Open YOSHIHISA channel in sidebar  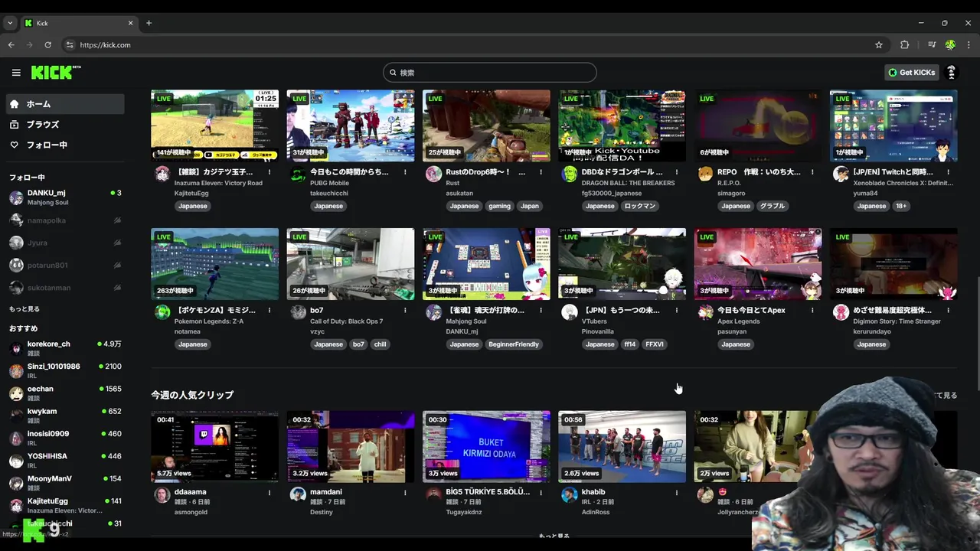click(x=65, y=460)
